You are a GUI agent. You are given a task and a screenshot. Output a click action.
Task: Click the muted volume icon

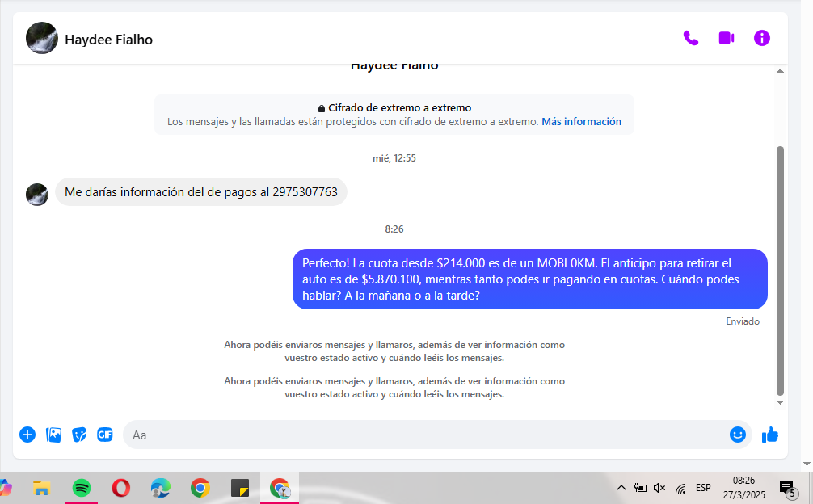pos(659,488)
